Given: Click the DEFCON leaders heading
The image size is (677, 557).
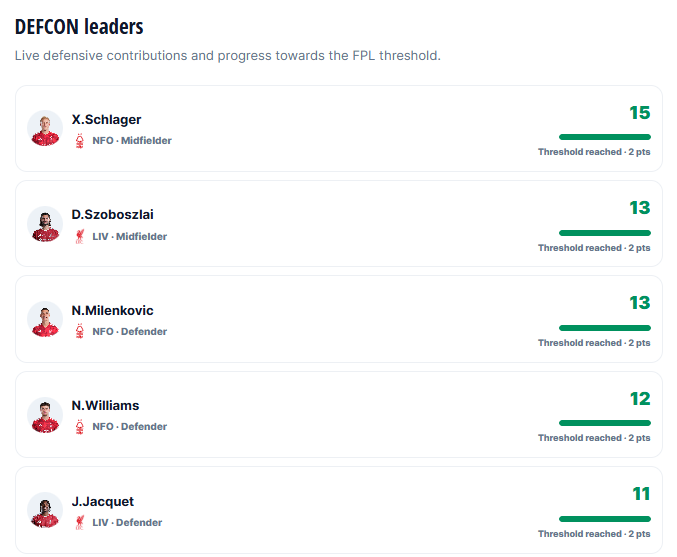Looking at the screenshot, I should coord(79,27).
